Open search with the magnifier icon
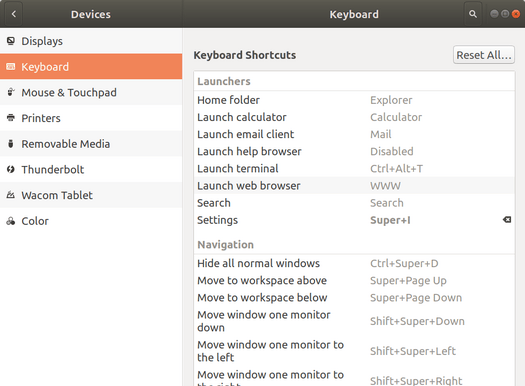Screen dimensions: 525x386 [473, 14]
